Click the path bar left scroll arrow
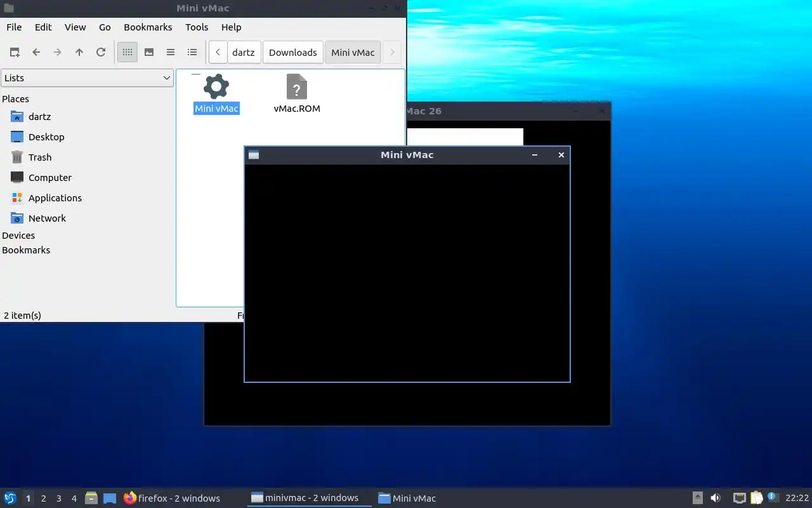Image resolution: width=812 pixels, height=508 pixels. point(218,52)
